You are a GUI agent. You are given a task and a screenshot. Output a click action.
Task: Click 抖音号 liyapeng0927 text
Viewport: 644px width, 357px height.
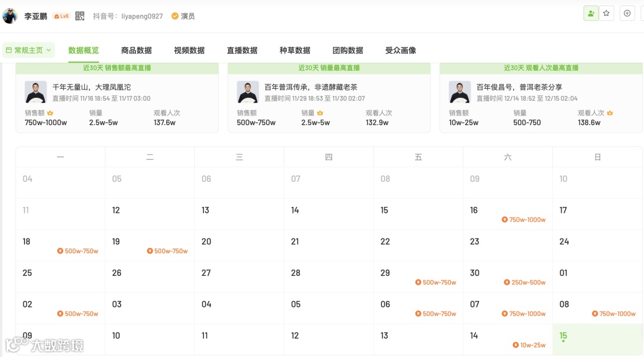point(128,16)
